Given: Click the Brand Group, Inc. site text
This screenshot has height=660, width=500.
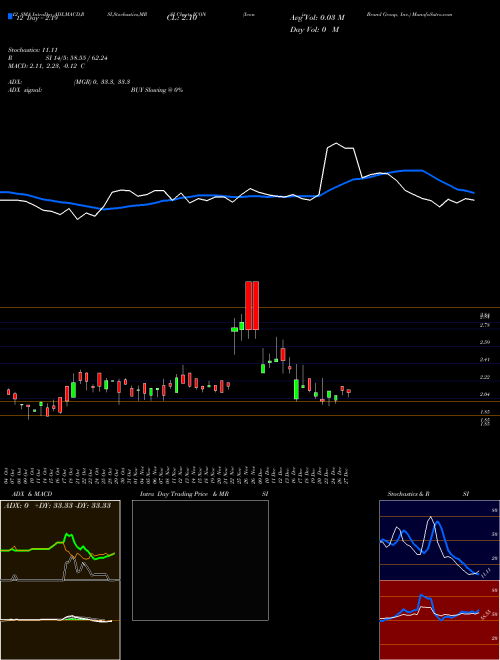Looking at the screenshot, I should pos(409,14).
